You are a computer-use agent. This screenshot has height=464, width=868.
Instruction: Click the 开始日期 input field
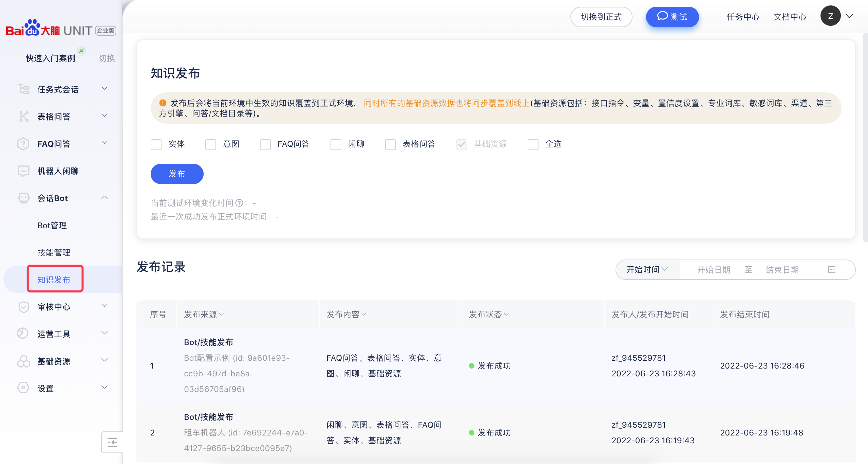(713, 270)
